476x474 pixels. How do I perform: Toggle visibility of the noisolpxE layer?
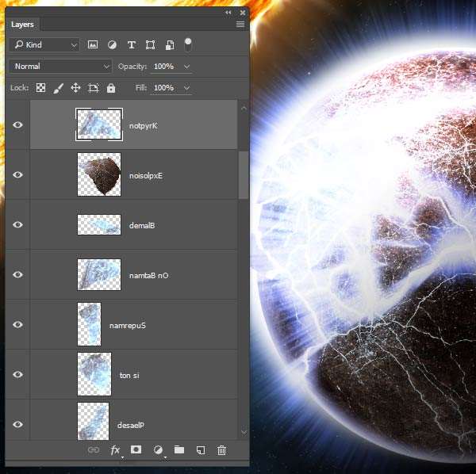tap(17, 175)
